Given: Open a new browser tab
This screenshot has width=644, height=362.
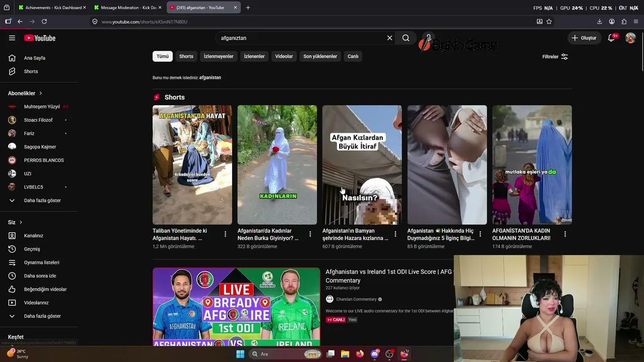Looking at the screenshot, I should [x=248, y=8].
